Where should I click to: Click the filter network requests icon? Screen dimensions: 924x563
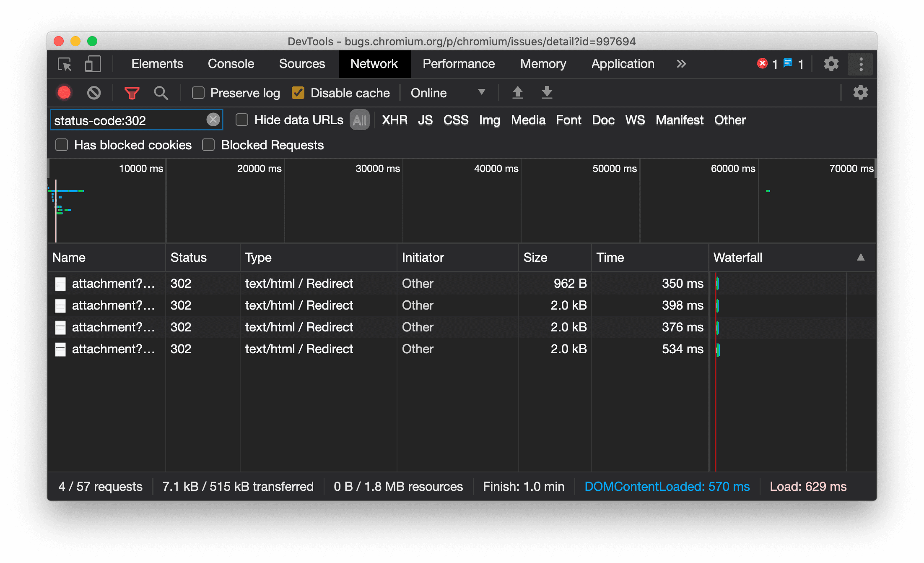point(131,93)
